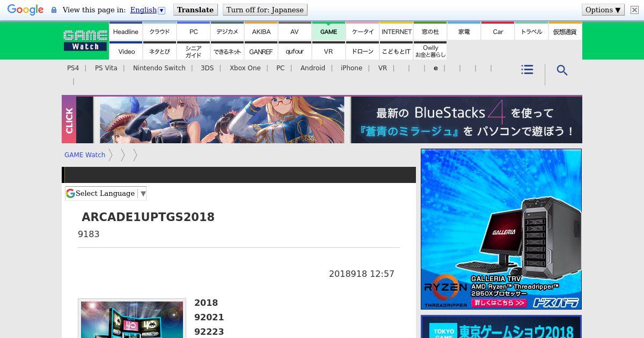Screen dimensions: 644x338
Task: Open the Select Language dropdown
Action: [x=106, y=194]
